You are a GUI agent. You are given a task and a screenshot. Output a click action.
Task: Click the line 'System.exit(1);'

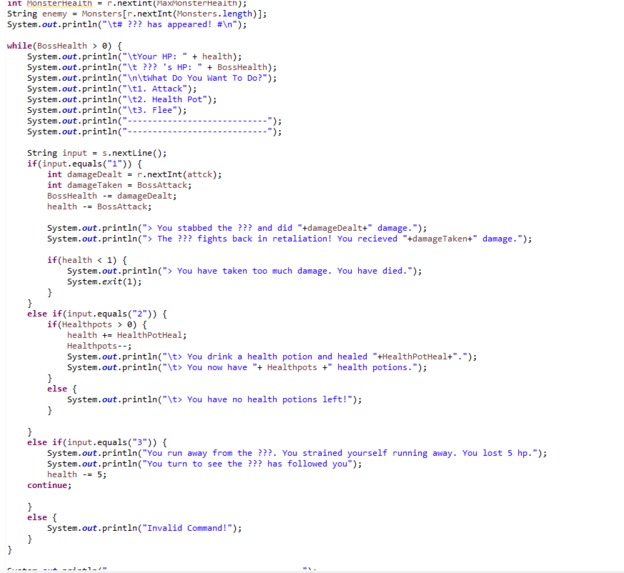pos(104,282)
